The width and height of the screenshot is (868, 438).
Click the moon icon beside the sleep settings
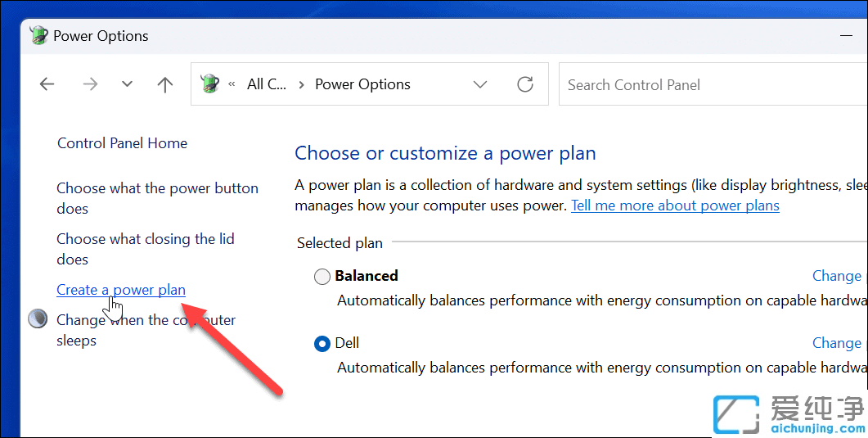pos(38,319)
